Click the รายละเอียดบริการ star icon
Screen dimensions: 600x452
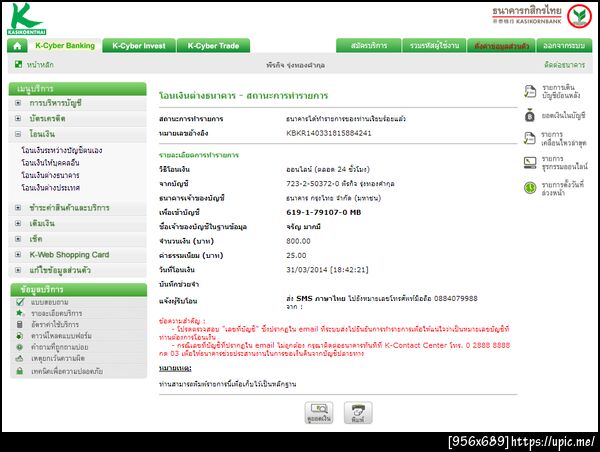[x=20, y=313]
